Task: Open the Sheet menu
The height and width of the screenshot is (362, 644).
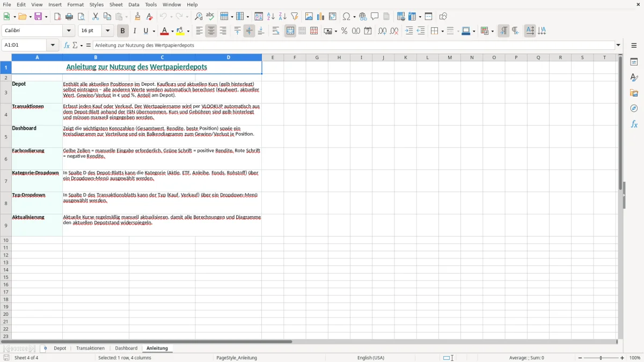Action: click(x=116, y=4)
